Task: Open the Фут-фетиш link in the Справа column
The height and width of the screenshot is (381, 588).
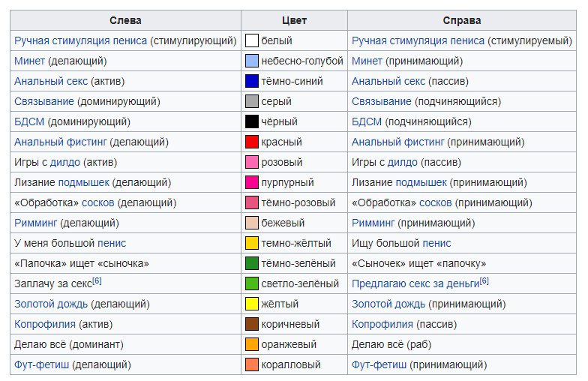Action: pyautogui.click(x=379, y=364)
